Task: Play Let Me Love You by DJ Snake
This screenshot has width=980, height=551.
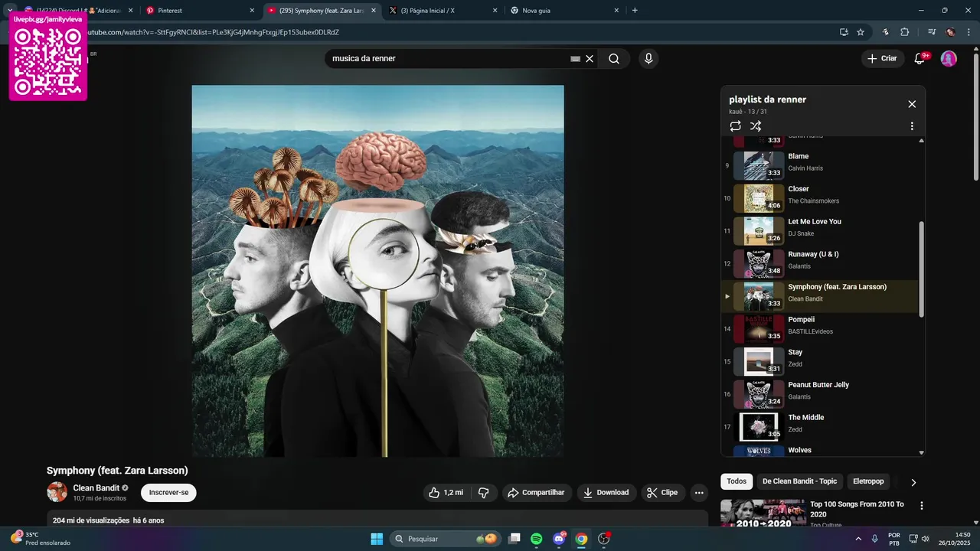Action: tap(820, 230)
